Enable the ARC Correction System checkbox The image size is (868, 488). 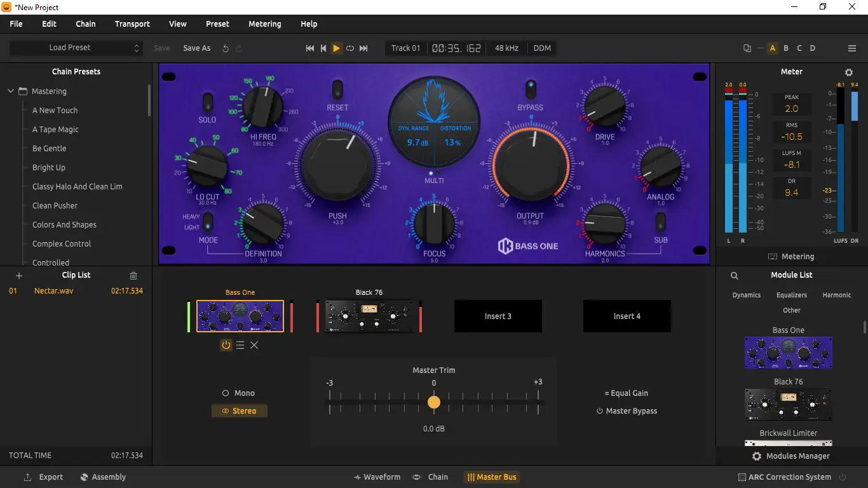742,477
